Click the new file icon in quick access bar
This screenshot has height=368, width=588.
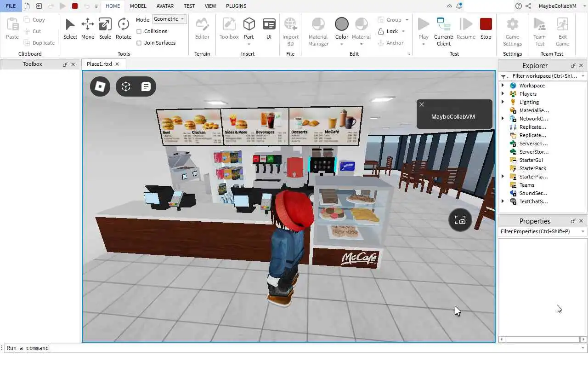(x=27, y=6)
